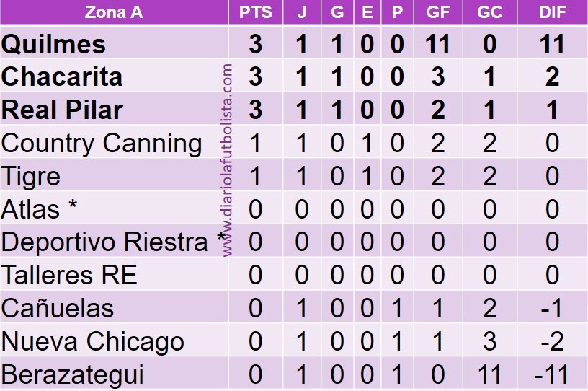
Task: Click the Country Canning row label
Action: coord(102,144)
